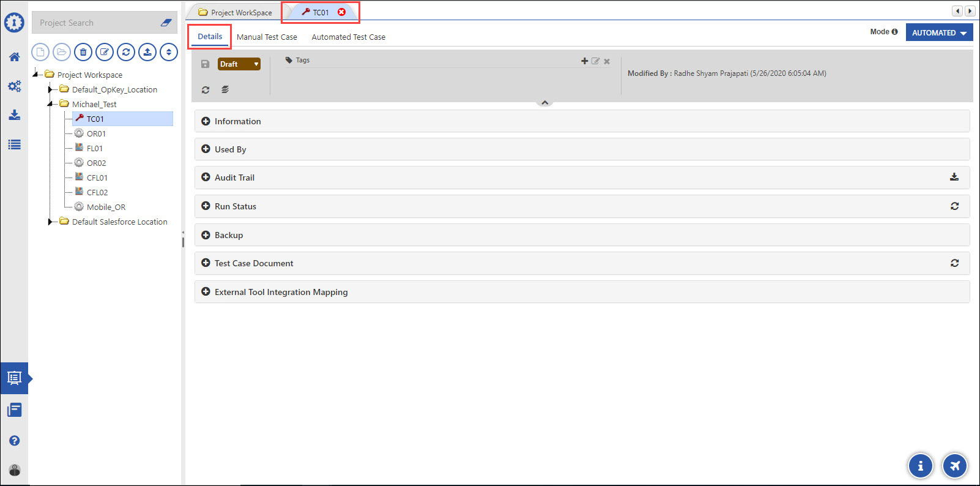Click the OpKey logo icon

point(14,23)
